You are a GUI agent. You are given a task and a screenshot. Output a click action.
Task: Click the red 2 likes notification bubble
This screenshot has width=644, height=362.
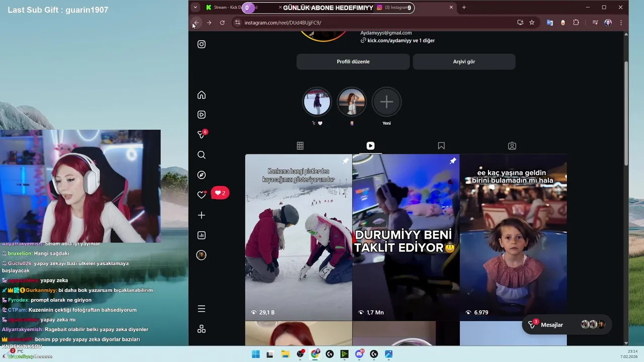[x=220, y=193]
